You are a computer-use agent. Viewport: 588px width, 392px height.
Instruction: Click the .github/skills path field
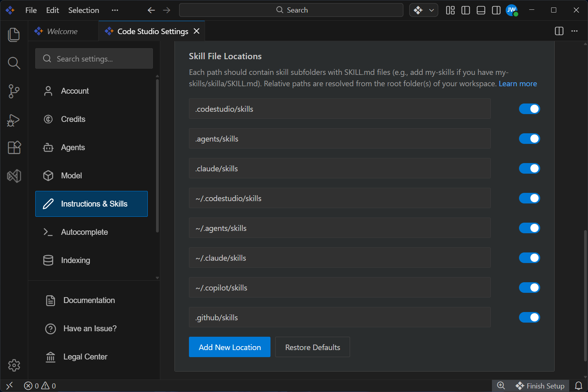click(x=340, y=317)
